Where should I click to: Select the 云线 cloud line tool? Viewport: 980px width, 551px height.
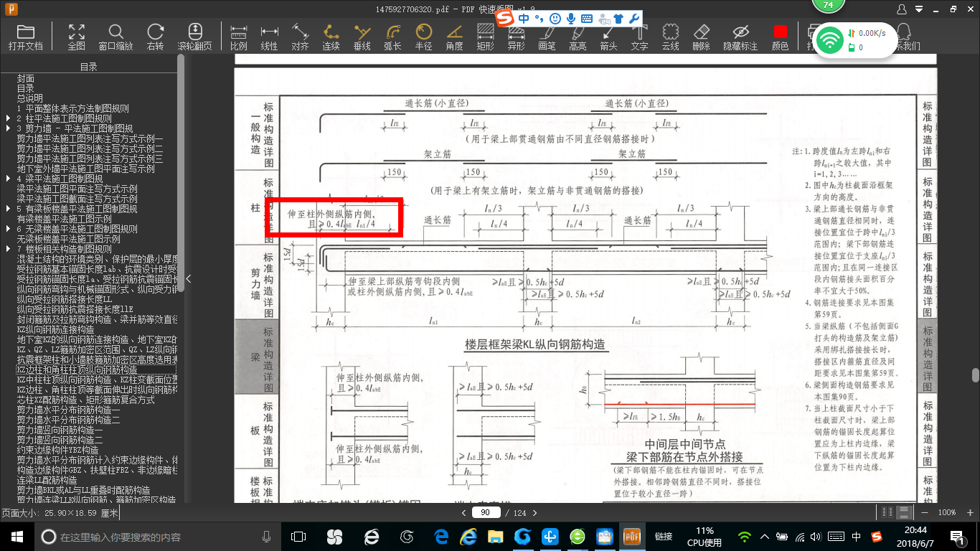point(670,37)
